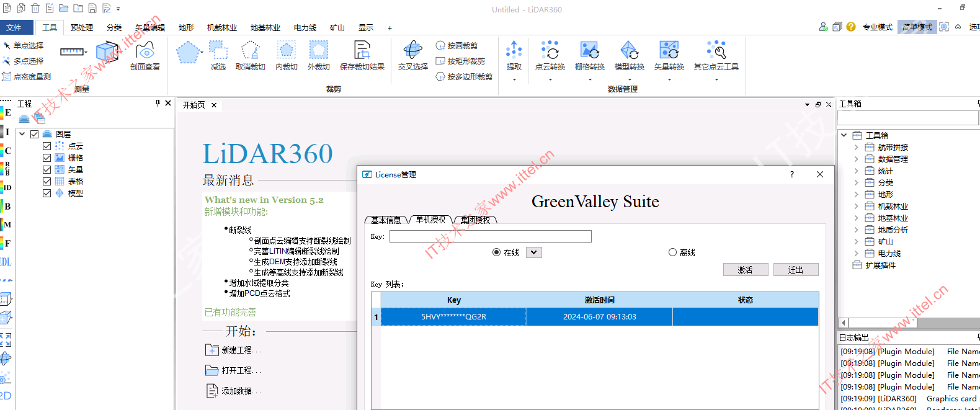Select the 外裁切 outer clip tool
Image resolution: width=980 pixels, height=410 pixels.
click(319, 56)
